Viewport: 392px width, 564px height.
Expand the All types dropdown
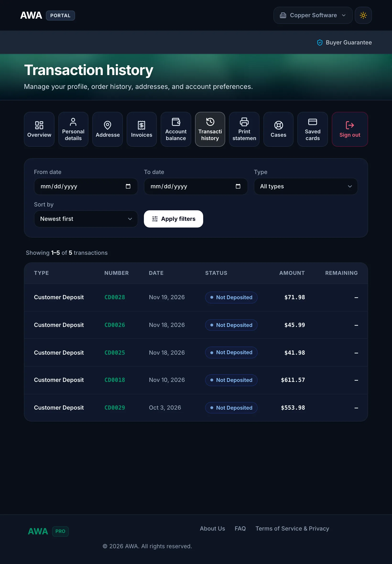point(305,186)
